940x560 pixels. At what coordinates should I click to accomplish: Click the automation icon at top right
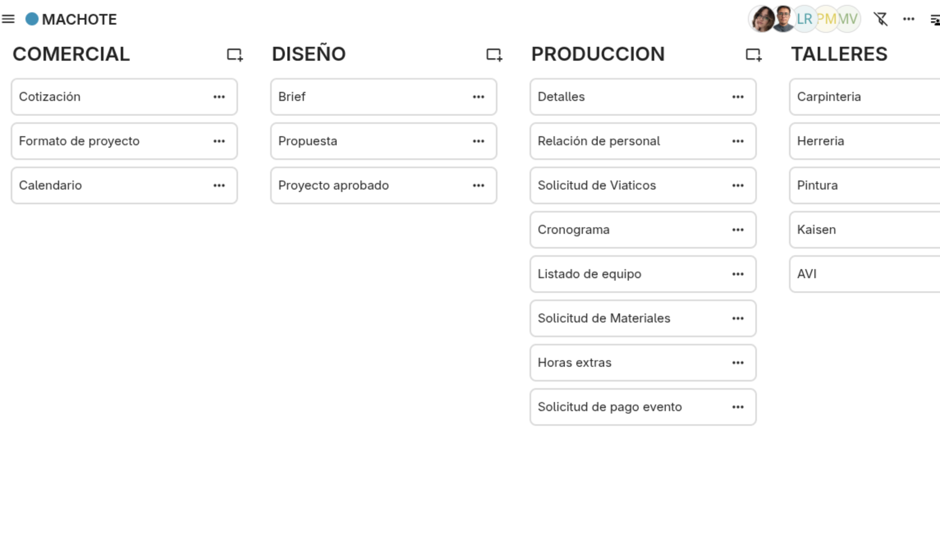935,19
